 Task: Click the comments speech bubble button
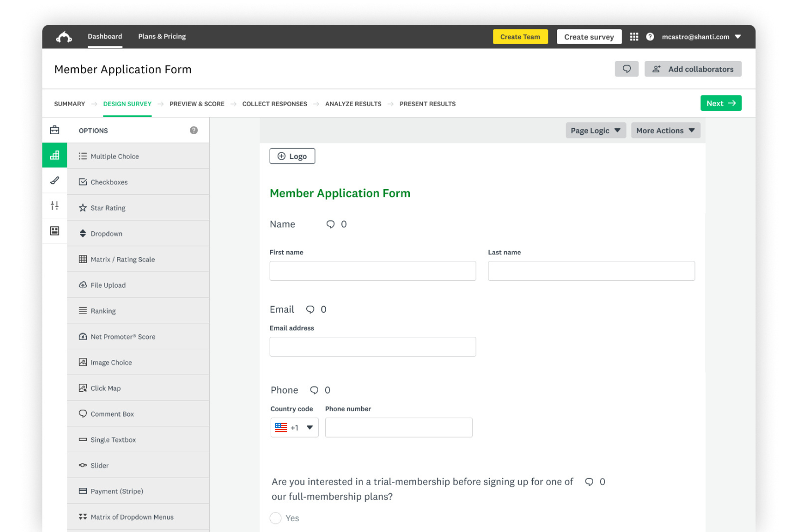click(x=627, y=69)
